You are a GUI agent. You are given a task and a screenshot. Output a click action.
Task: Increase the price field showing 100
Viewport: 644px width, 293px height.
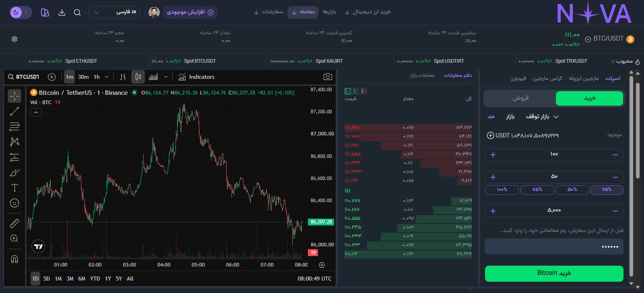point(493,155)
